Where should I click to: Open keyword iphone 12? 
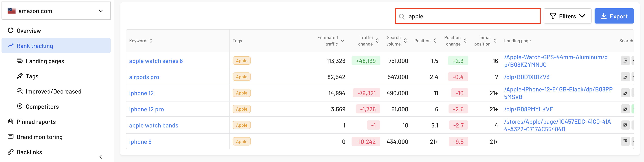[141, 93]
